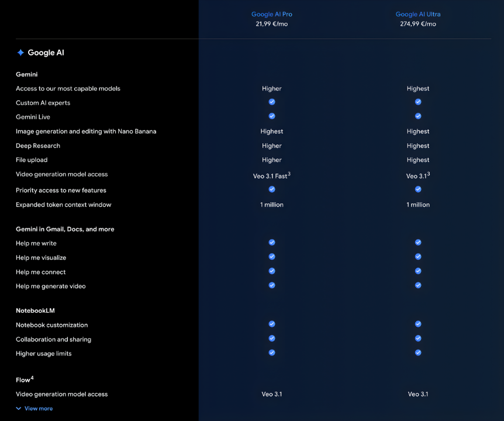Click the Gemini Live checkmark under Pro

(272, 116)
